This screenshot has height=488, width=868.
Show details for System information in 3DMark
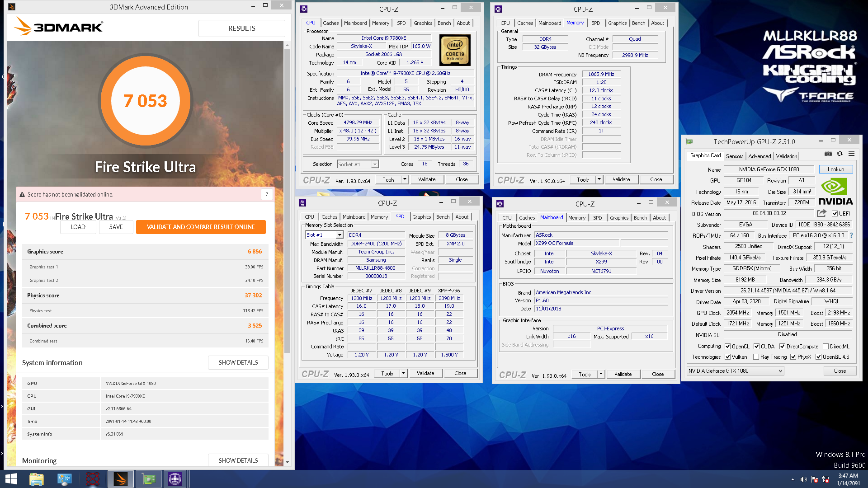click(x=238, y=362)
